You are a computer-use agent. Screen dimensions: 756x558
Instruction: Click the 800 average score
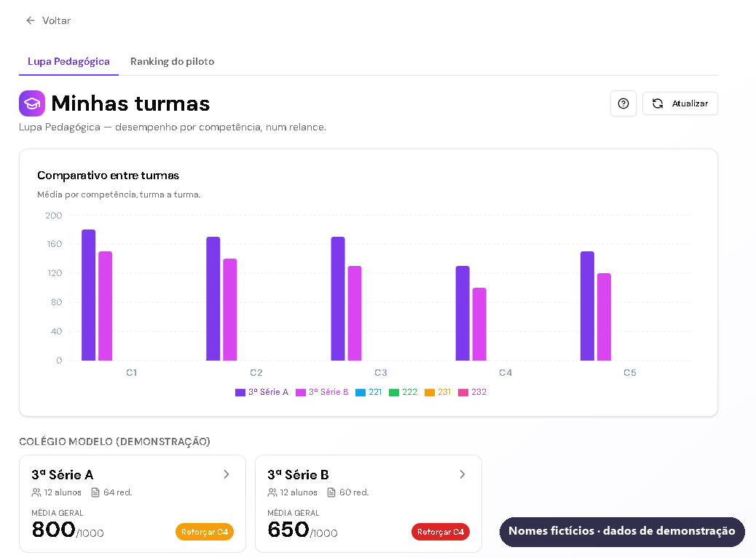click(x=53, y=530)
